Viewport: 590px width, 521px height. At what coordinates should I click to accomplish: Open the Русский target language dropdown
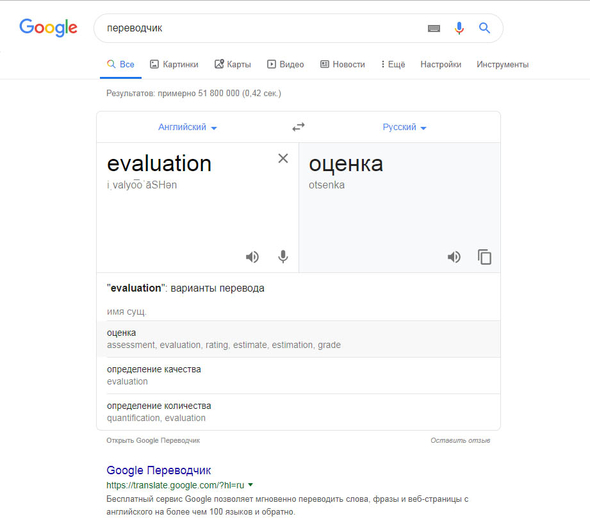point(404,127)
